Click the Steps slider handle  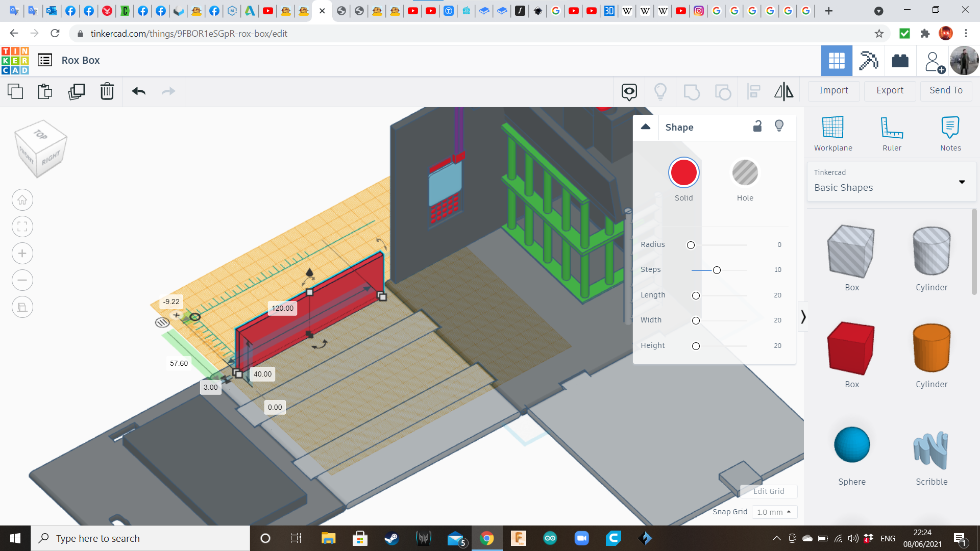coord(717,270)
